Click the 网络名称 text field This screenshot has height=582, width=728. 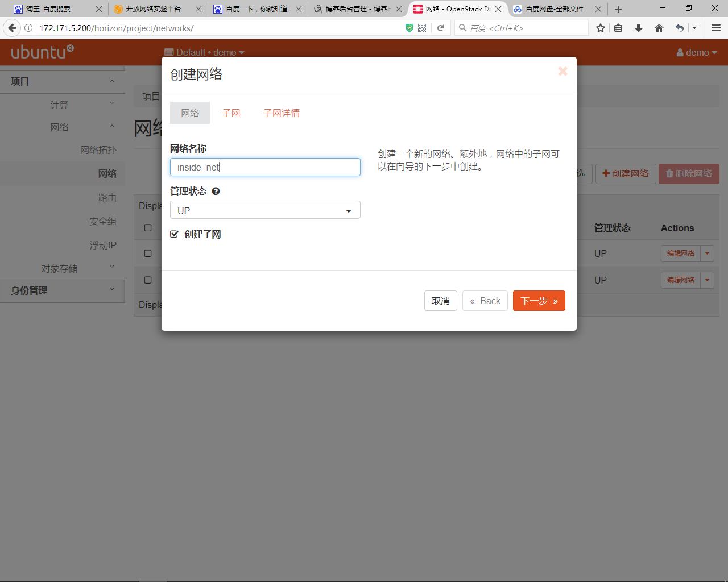pos(265,167)
